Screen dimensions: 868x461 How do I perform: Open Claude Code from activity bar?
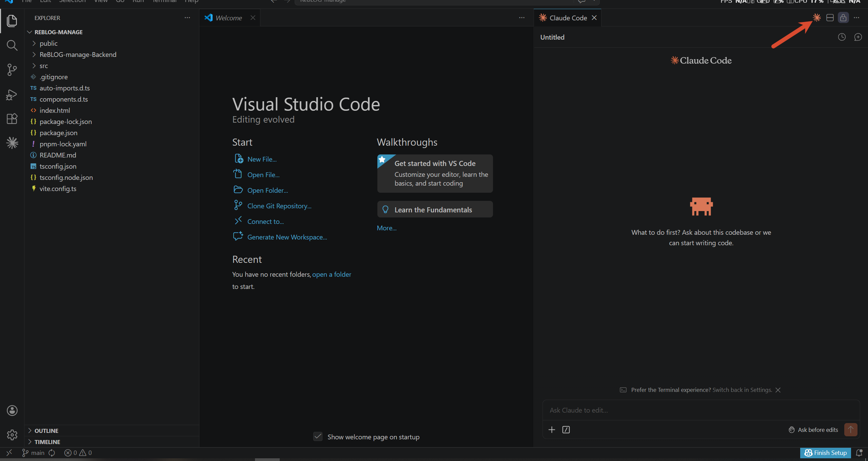point(12,143)
